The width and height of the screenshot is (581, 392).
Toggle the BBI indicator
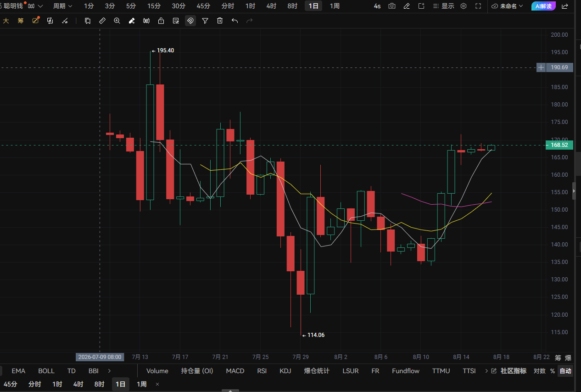[93, 371]
